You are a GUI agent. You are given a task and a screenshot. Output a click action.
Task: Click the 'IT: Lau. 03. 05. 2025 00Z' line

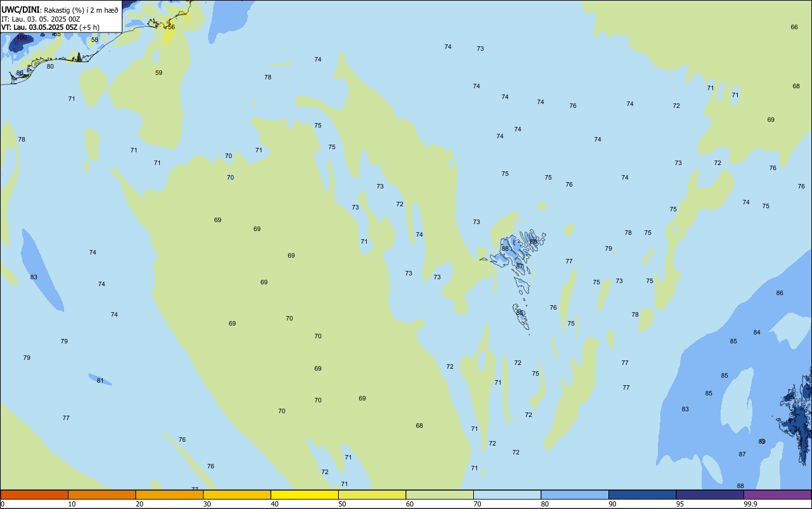coord(41,19)
